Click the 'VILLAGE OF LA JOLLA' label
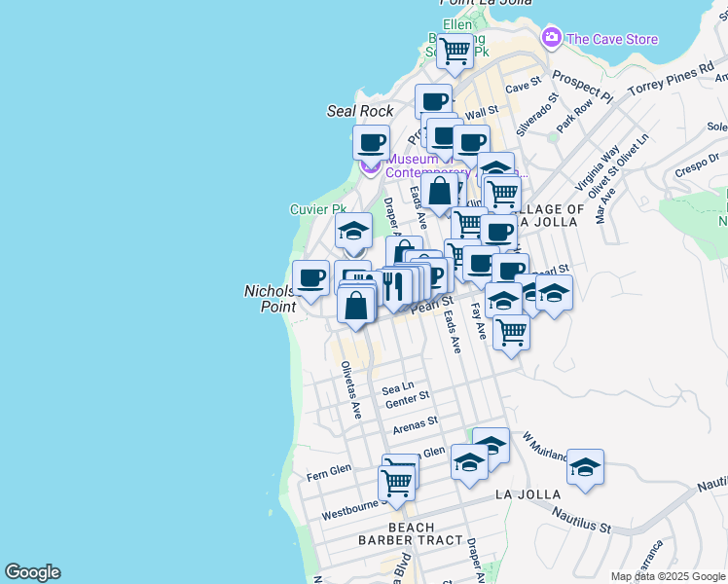The image size is (728, 584). (548, 215)
